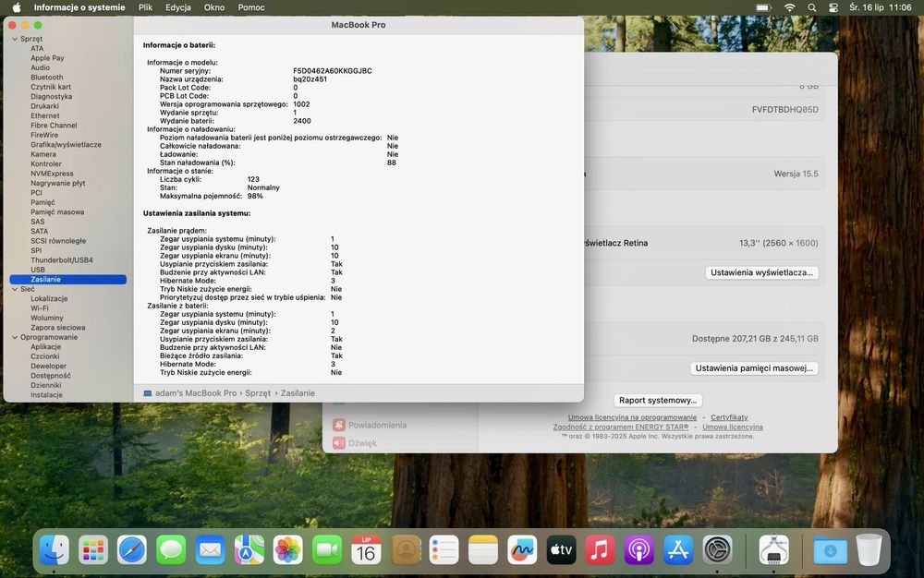
Task: Open Finder from the Dock
Action: click(x=55, y=550)
